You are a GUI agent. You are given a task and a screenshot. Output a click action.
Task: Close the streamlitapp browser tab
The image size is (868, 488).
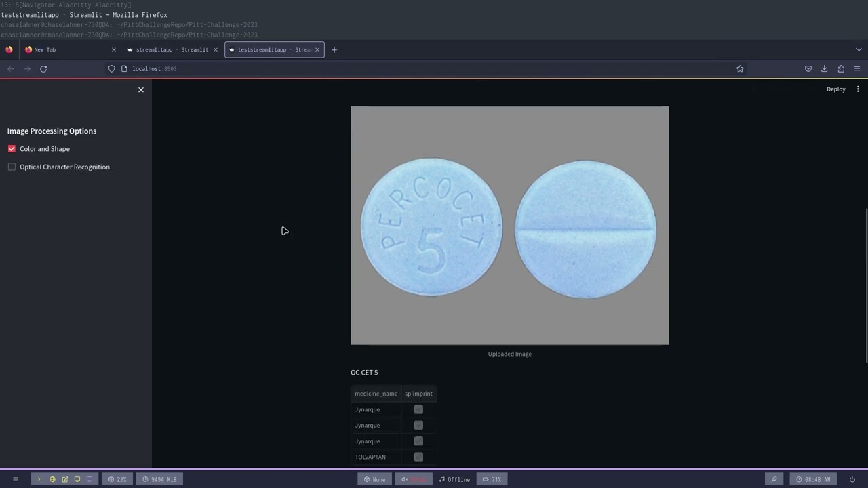pos(216,49)
